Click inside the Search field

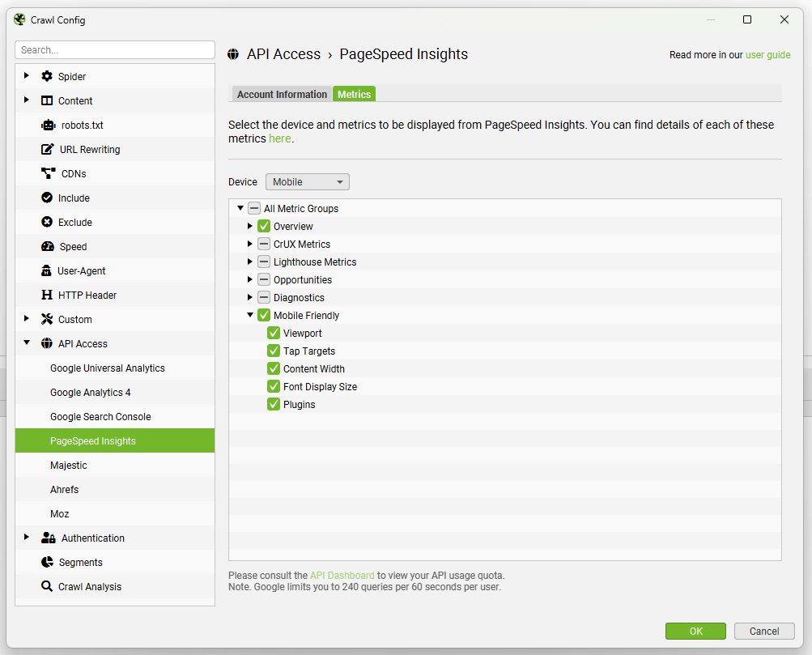pos(114,49)
